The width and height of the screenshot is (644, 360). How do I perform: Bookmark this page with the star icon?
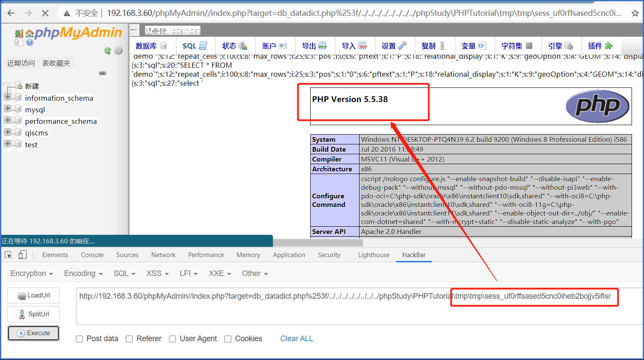click(x=635, y=13)
